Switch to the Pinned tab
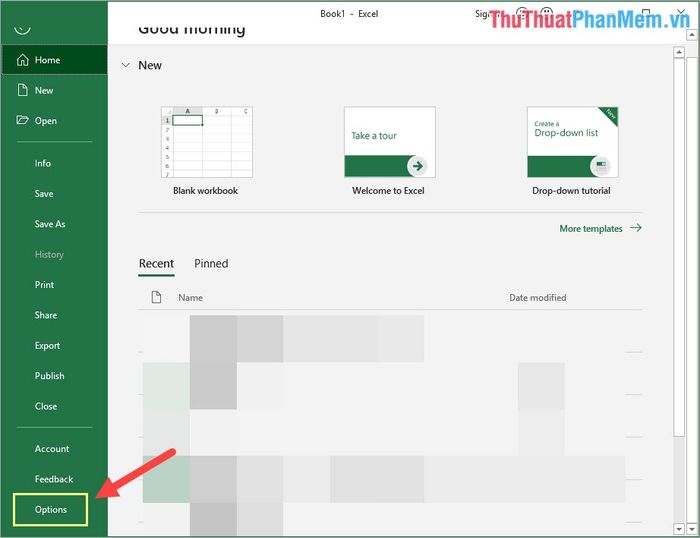The height and width of the screenshot is (538, 700). coord(211,263)
